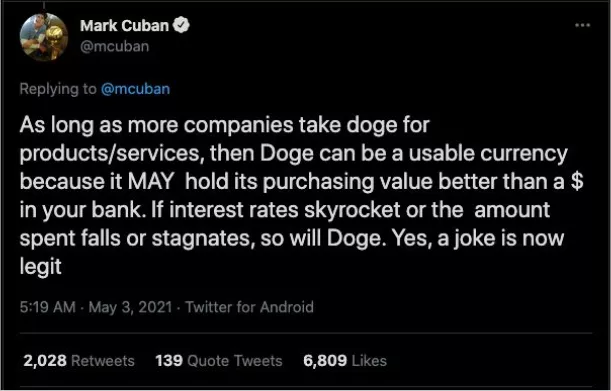
Task: Click the May 3, 2021 date
Action: 130,307
